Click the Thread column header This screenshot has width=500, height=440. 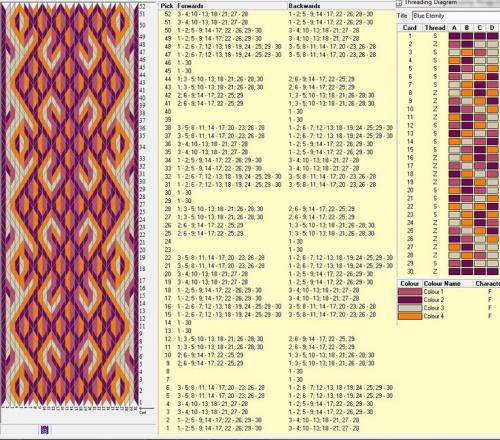tap(435, 28)
